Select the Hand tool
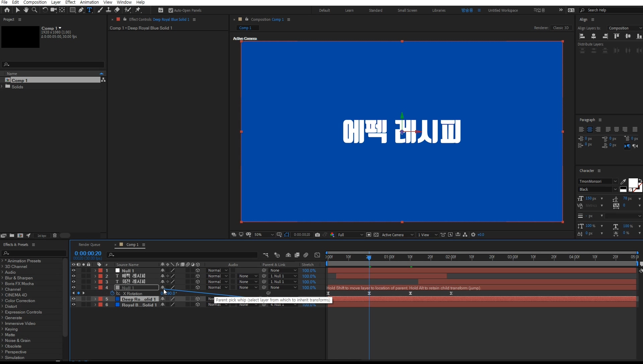Image resolution: width=643 pixels, height=364 pixels. pyautogui.click(x=26, y=10)
